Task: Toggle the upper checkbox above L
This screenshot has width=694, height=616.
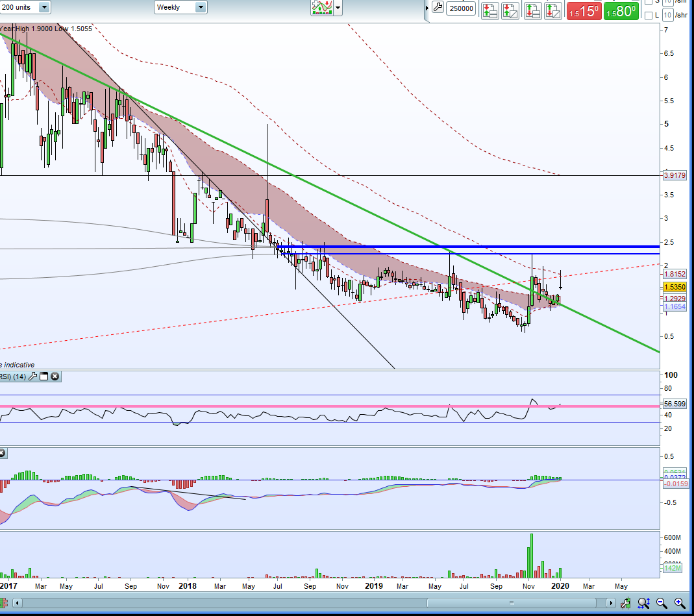Action: 649,2
